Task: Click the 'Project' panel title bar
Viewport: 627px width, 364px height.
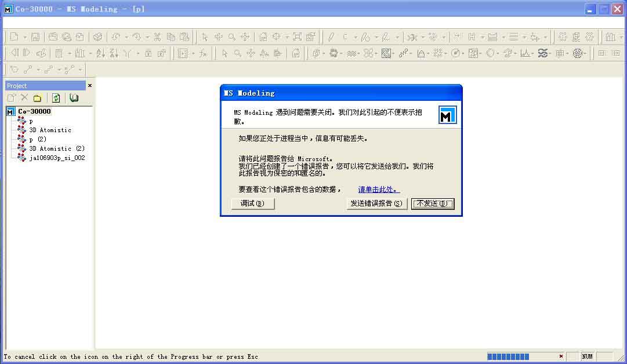Action: [45, 86]
